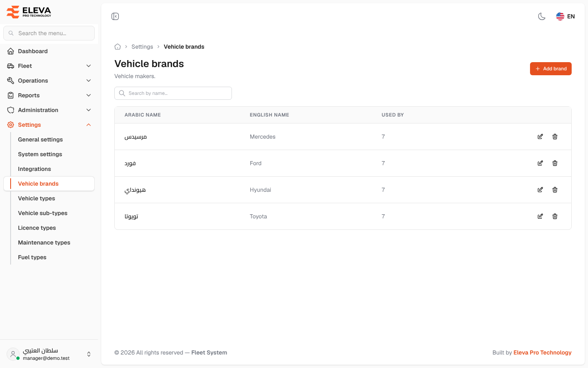Click the Dashboard house icon
The height and width of the screenshot is (368, 588).
coord(11,51)
